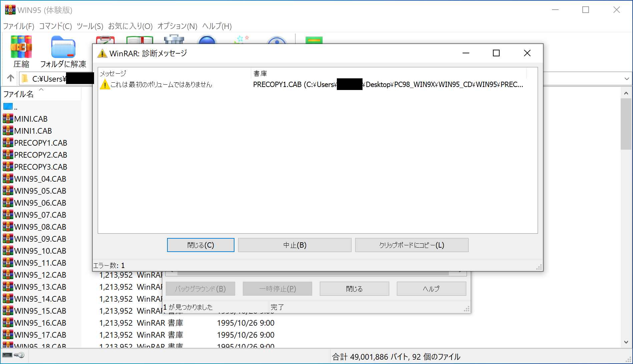Click the diagnostic dialog title warning icon
633x364 pixels.
pyautogui.click(x=102, y=53)
